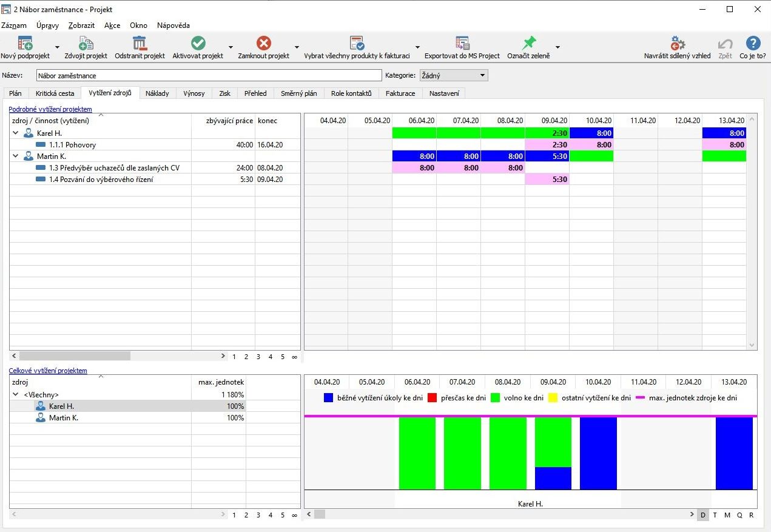Duplicate the project with Zdvojit projekt
The image size is (771, 532).
coord(86,43)
